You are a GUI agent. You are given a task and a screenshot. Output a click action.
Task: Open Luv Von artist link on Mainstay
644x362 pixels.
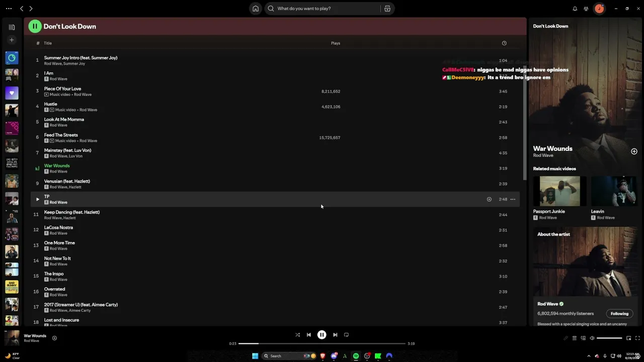coord(76,156)
